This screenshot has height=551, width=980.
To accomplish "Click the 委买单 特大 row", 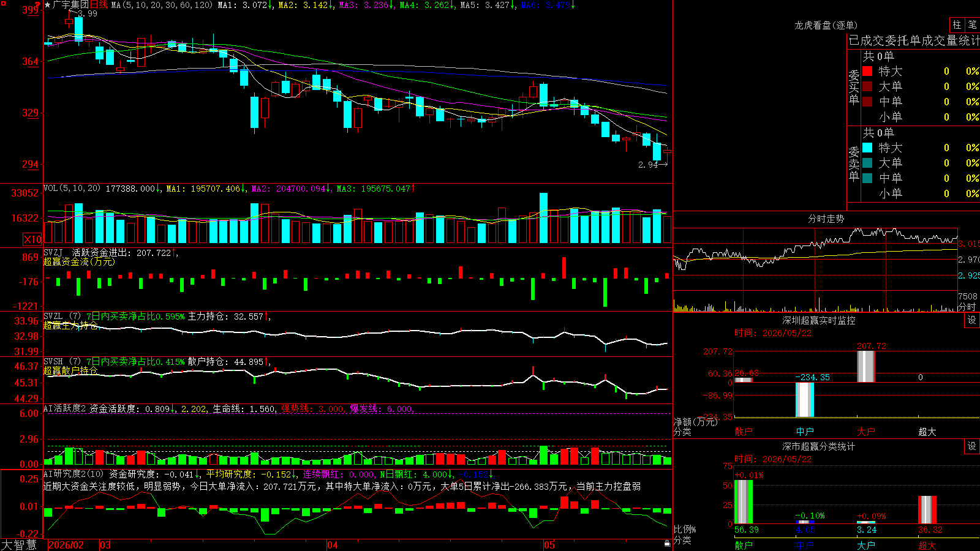I will coord(920,71).
